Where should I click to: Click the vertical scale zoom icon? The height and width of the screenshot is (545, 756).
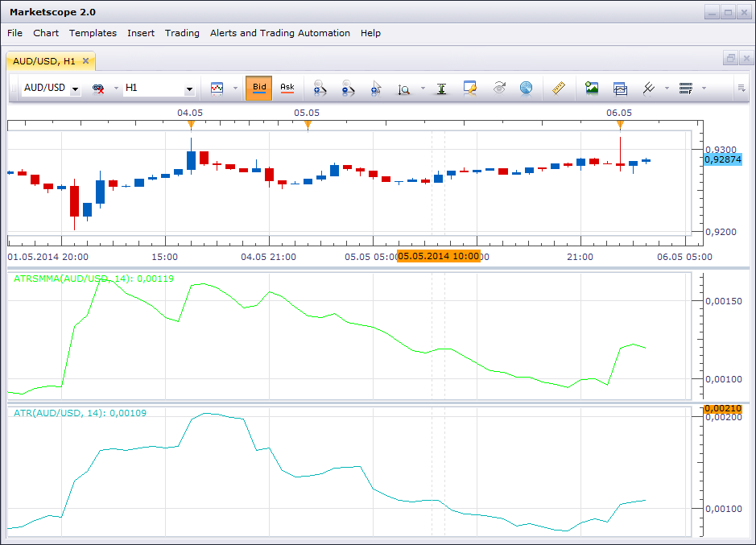click(x=404, y=89)
